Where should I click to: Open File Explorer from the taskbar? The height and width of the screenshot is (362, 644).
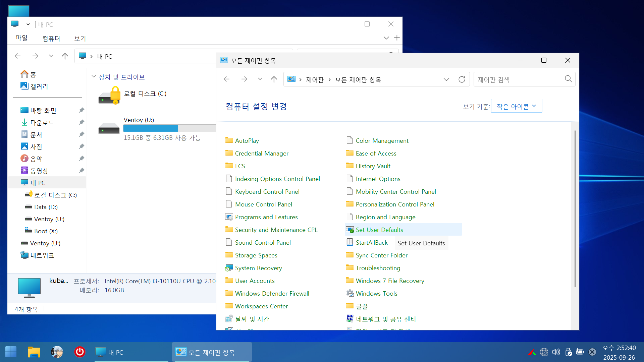pos(34,352)
